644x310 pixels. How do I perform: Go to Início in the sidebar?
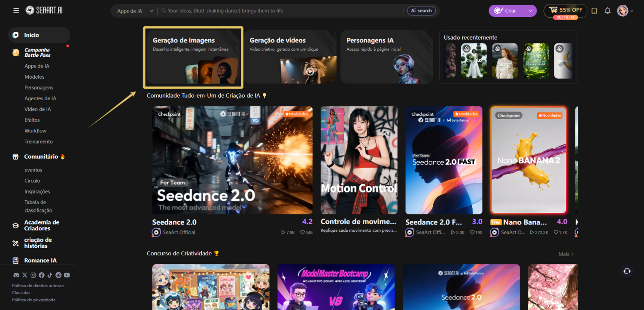(x=39, y=35)
